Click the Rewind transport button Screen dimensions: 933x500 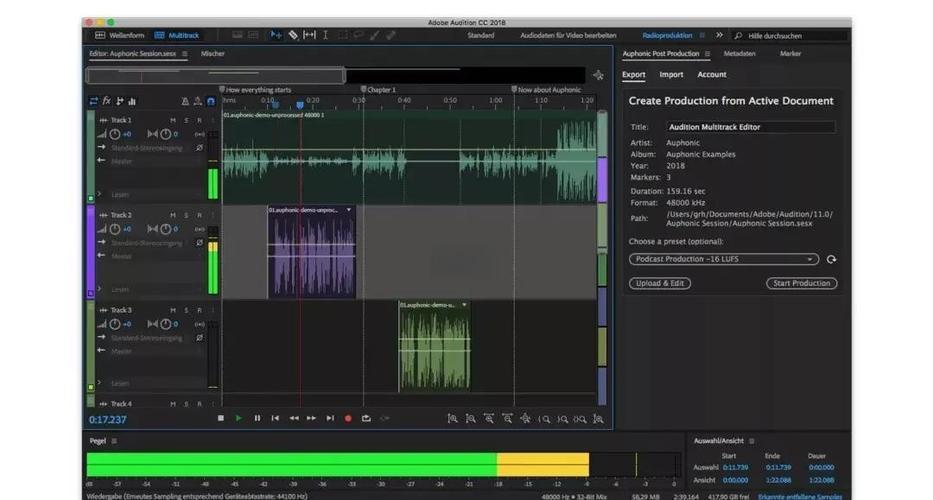point(293,418)
